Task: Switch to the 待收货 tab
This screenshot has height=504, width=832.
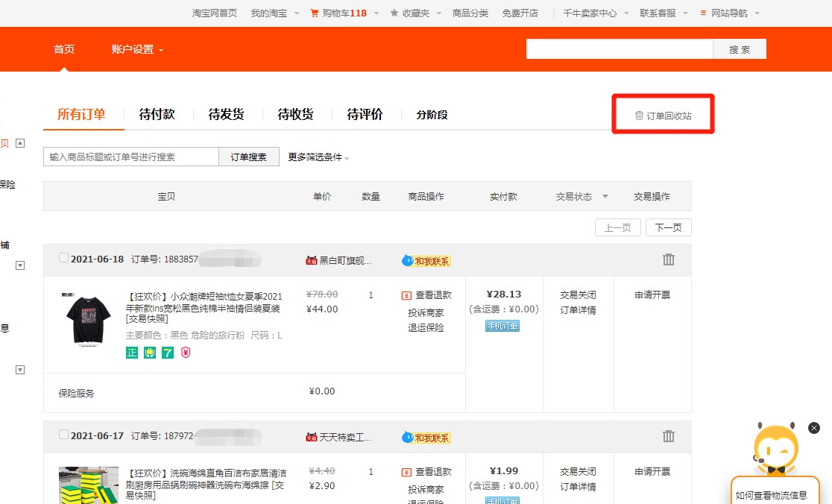Action: click(295, 114)
